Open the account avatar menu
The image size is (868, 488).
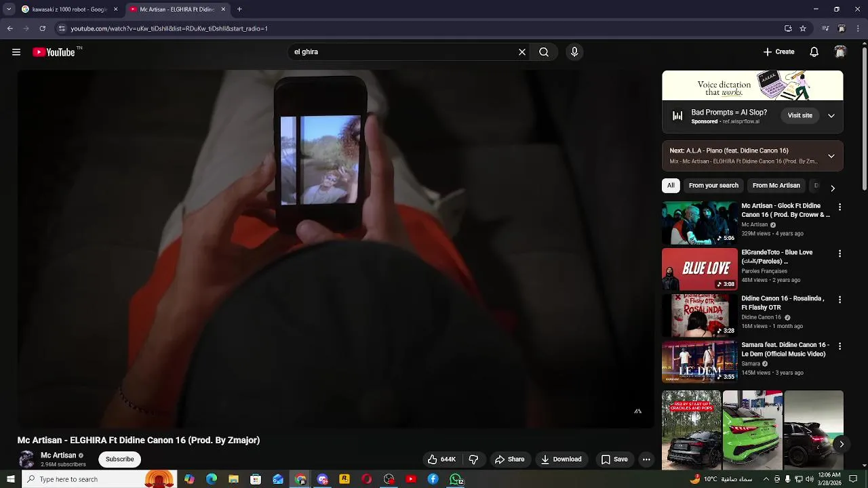tap(840, 52)
